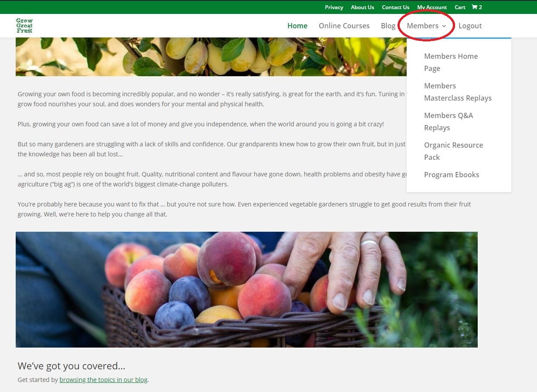Open the shopping cart icon
537x392 pixels.
(475, 7)
